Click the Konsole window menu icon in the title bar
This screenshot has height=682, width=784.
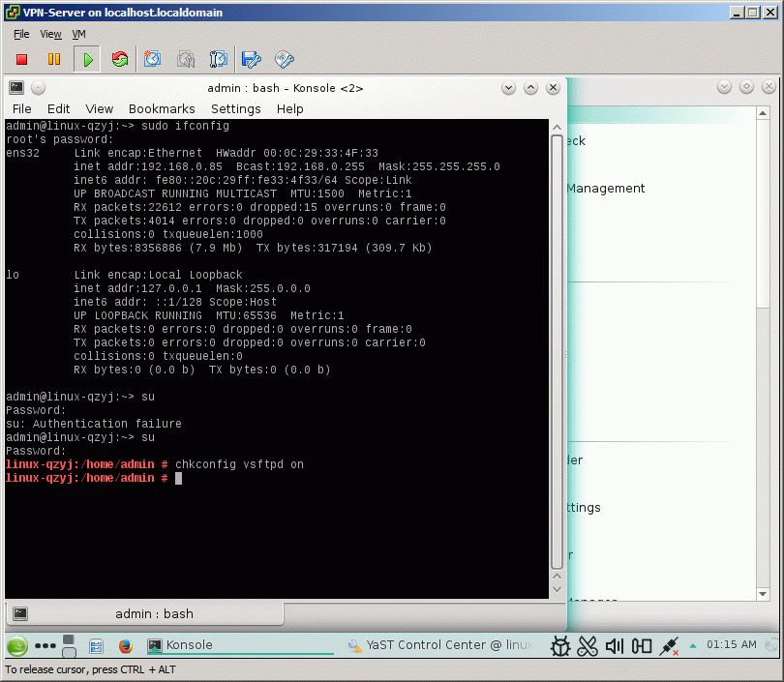pos(16,88)
